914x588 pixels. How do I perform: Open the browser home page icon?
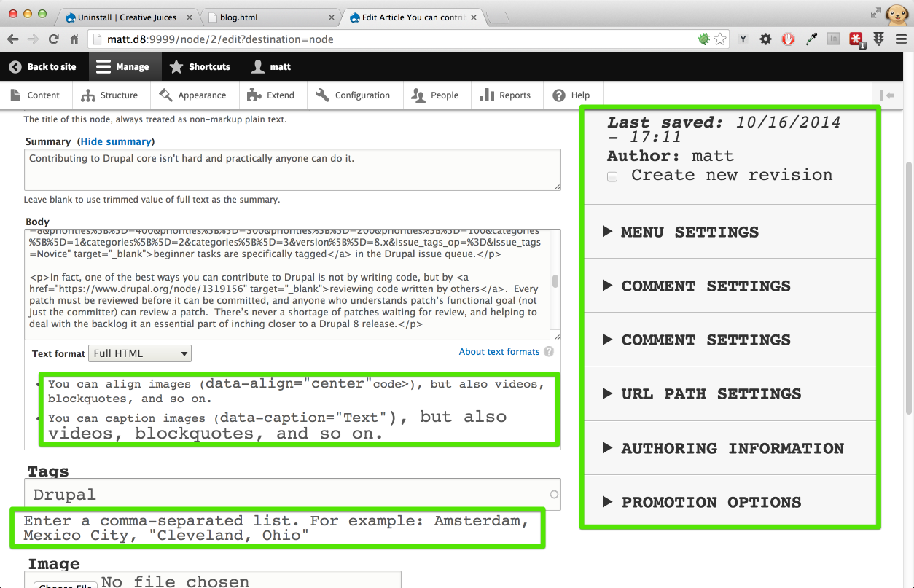(x=74, y=39)
